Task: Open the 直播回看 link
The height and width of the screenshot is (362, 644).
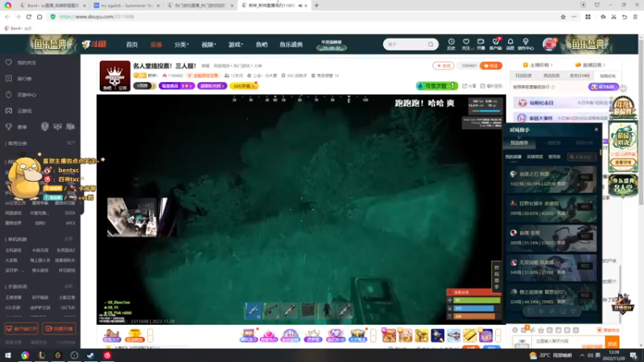Action: pos(590,65)
